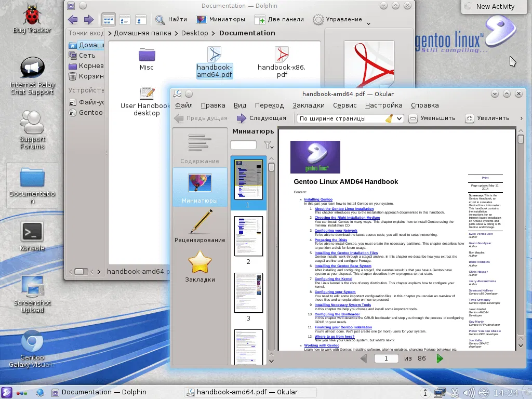Open Вид menu in Okular
The width and height of the screenshot is (532, 399).
click(x=240, y=105)
